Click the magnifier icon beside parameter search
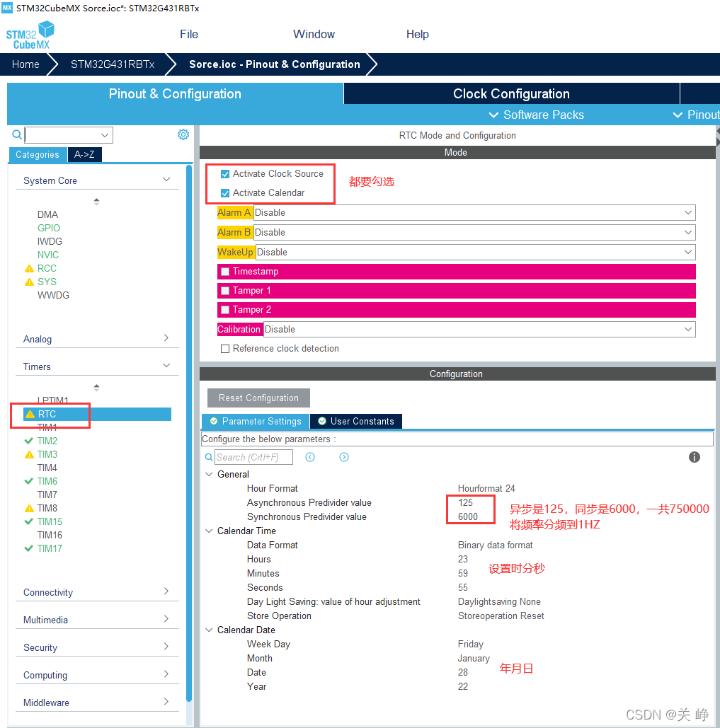The height and width of the screenshot is (728, 720). [209, 457]
